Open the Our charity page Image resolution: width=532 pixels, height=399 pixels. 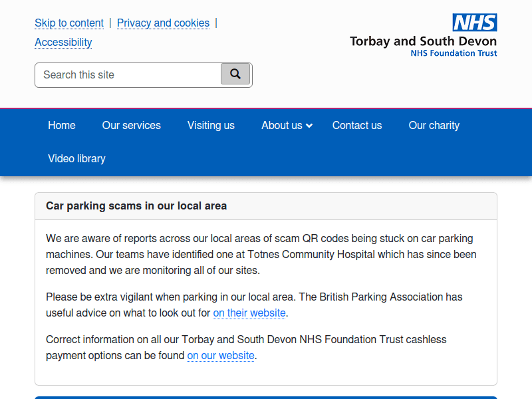click(434, 125)
